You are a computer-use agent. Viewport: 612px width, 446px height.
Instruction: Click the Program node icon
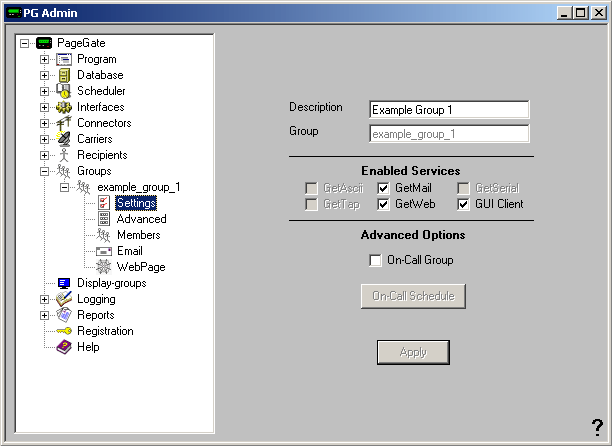[x=64, y=59]
